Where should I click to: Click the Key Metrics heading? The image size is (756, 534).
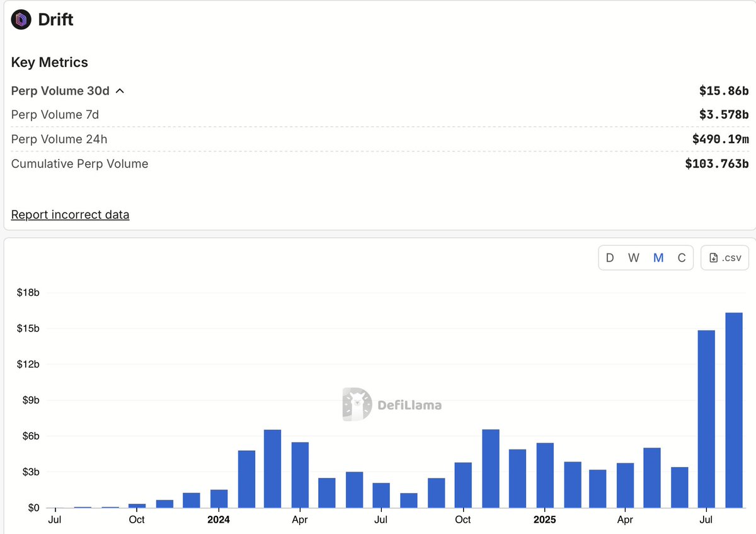point(49,62)
